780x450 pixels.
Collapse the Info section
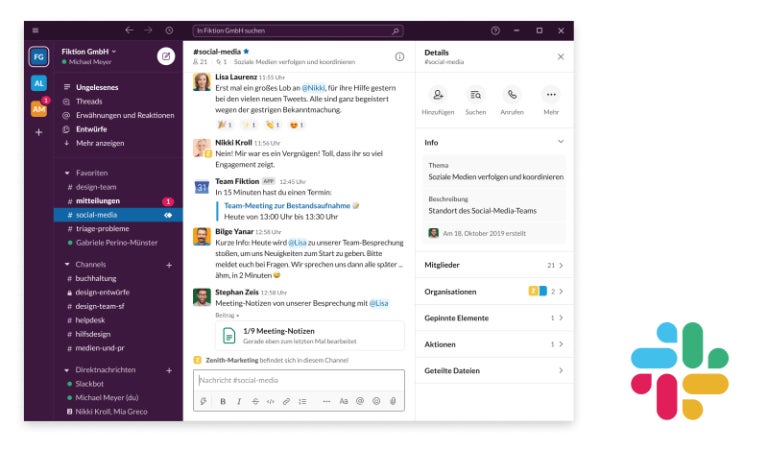pyautogui.click(x=561, y=142)
